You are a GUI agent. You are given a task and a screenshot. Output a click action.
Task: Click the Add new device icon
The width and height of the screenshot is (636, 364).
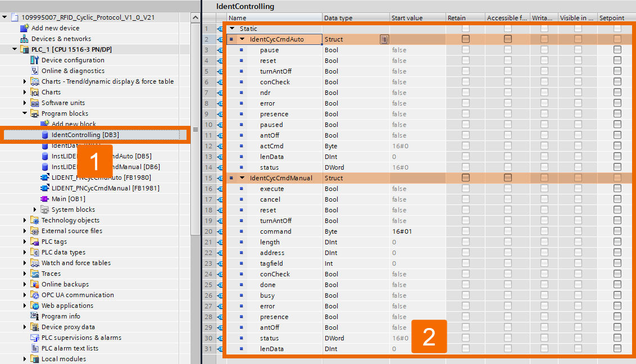point(25,28)
